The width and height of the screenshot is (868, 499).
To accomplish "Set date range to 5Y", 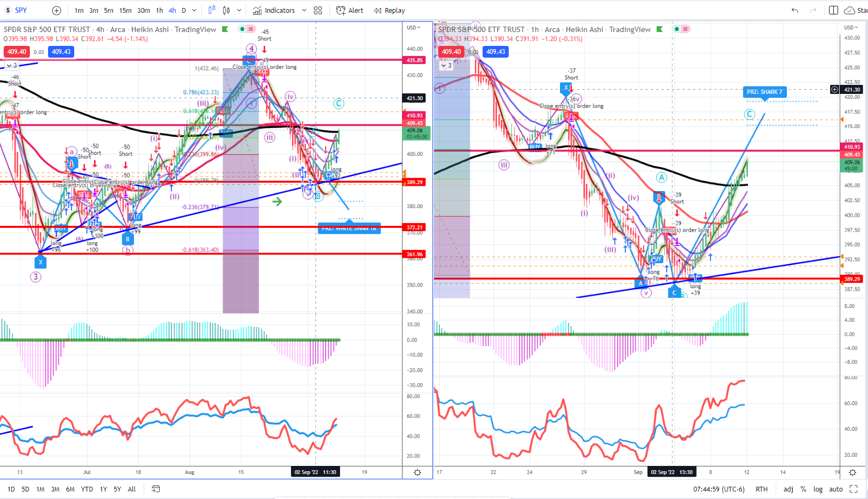I will point(117,489).
